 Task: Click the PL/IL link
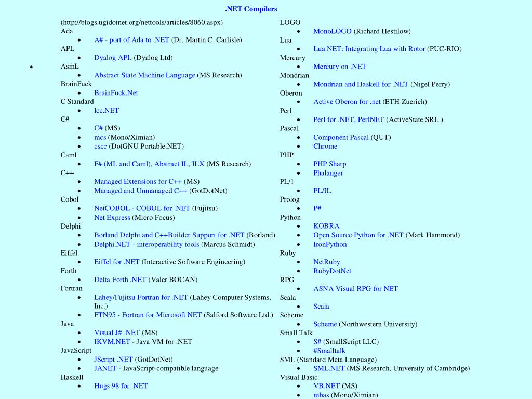click(322, 191)
